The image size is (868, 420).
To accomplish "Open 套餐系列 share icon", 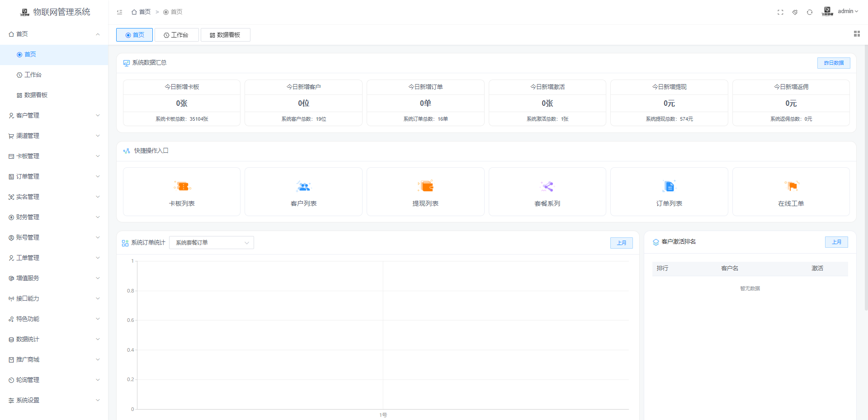I will (547, 186).
